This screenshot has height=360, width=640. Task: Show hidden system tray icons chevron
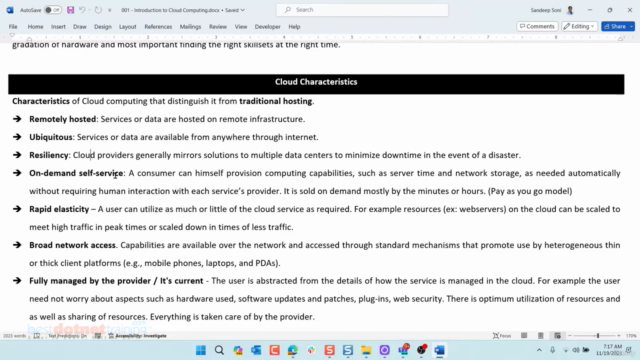point(539,350)
